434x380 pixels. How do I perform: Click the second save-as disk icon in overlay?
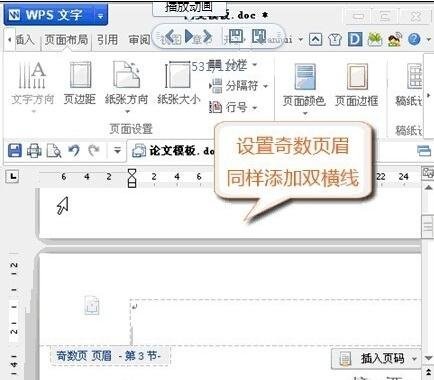coord(259,36)
